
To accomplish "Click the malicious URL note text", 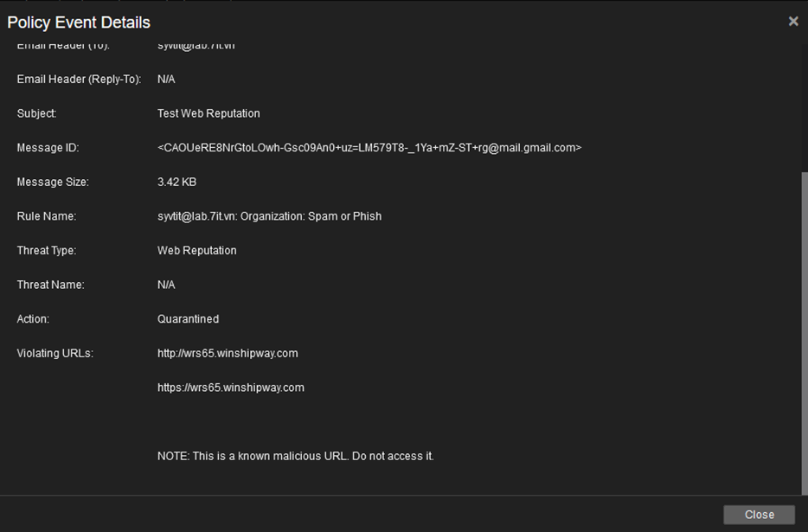I will [296, 456].
